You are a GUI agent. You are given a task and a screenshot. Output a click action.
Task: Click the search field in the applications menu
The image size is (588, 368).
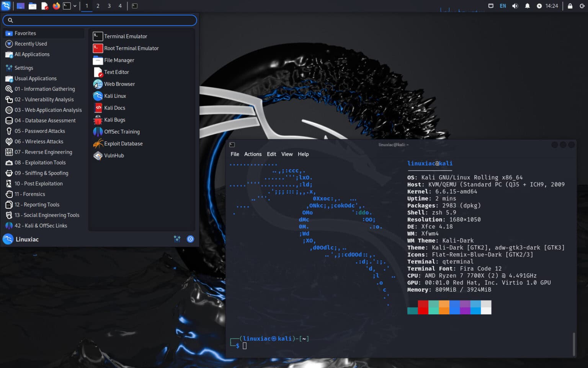coord(100,20)
